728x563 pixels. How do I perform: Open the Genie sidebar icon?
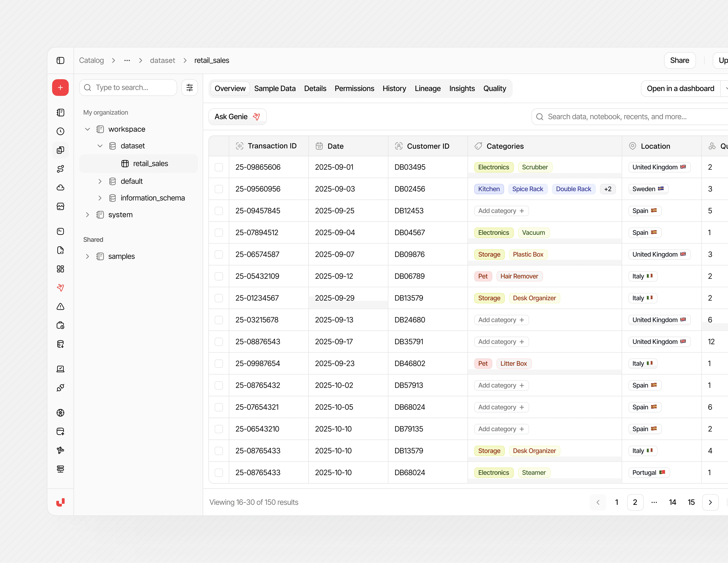pyautogui.click(x=60, y=288)
